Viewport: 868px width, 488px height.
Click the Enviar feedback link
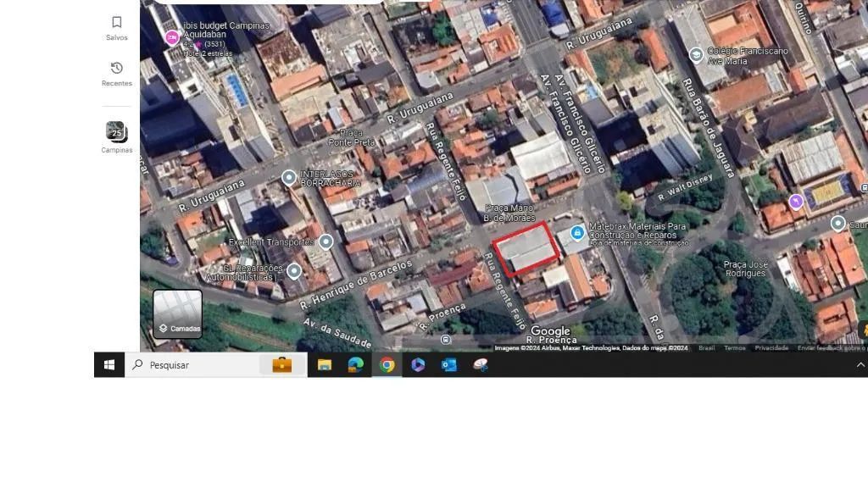(x=832, y=348)
